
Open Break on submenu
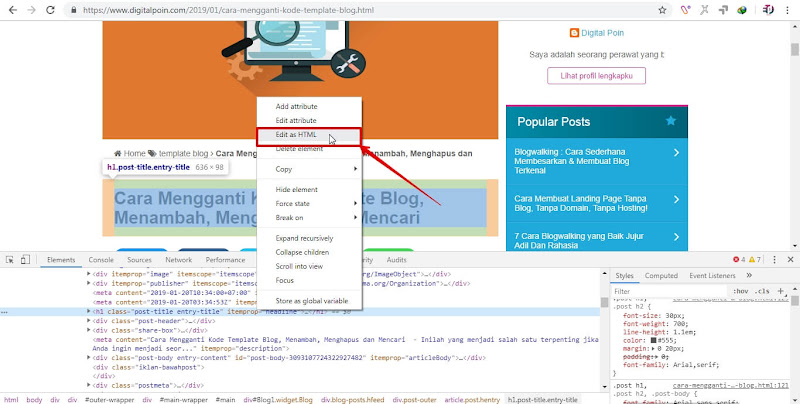pos(310,217)
